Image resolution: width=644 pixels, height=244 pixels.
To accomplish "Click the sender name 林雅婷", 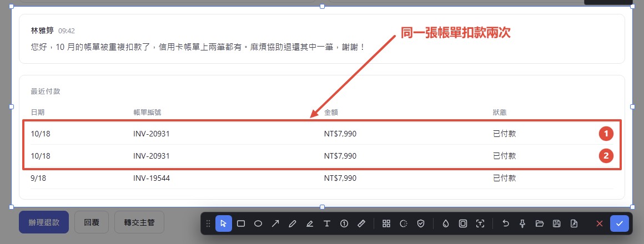I will click(43, 30).
